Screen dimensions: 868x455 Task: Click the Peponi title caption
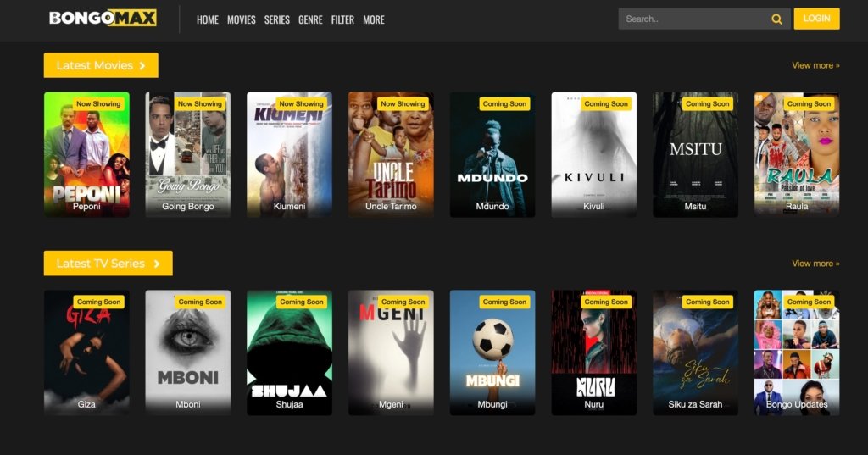(x=87, y=207)
